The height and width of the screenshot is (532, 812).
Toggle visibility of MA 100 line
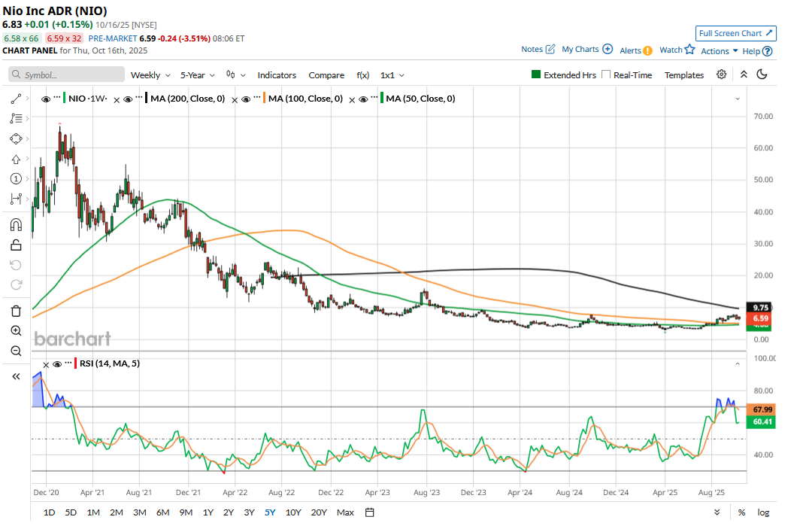point(246,99)
